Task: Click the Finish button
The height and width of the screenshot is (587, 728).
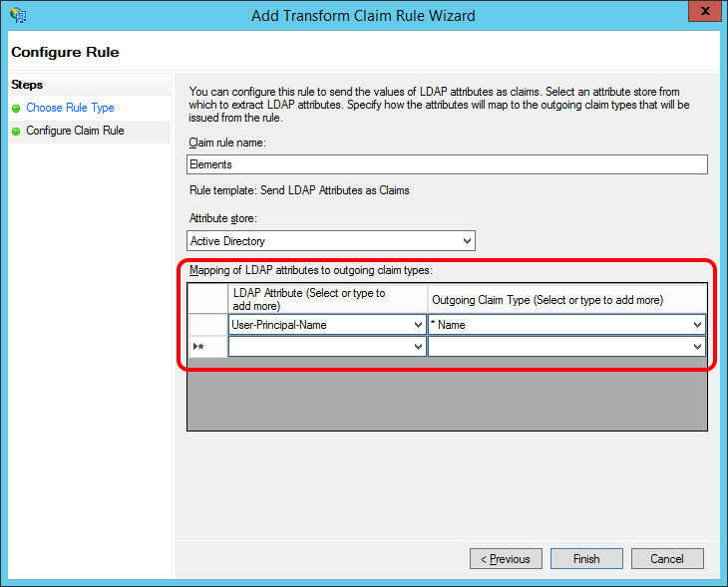Action: (586, 559)
